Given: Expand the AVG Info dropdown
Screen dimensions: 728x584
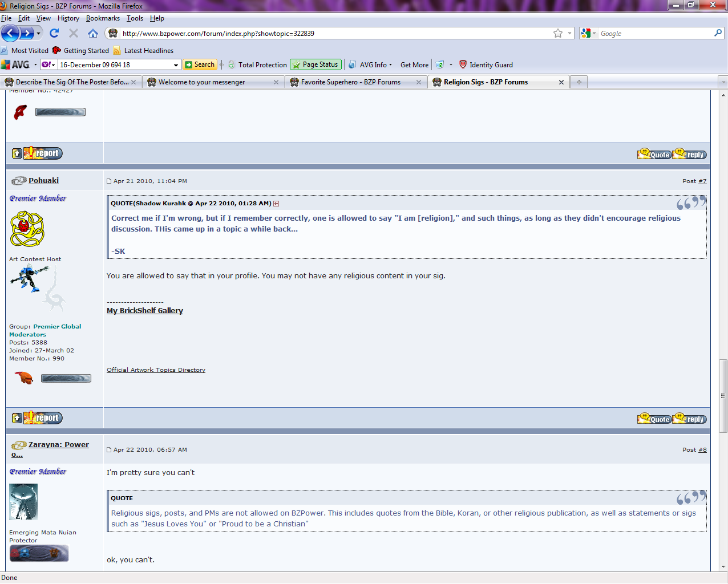Looking at the screenshot, I should [x=390, y=65].
